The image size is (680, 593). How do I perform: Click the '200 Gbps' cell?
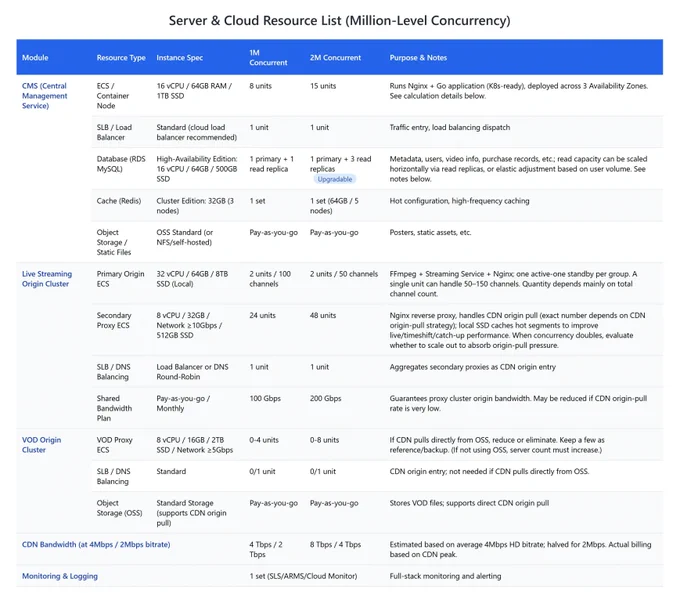point(326,398)
